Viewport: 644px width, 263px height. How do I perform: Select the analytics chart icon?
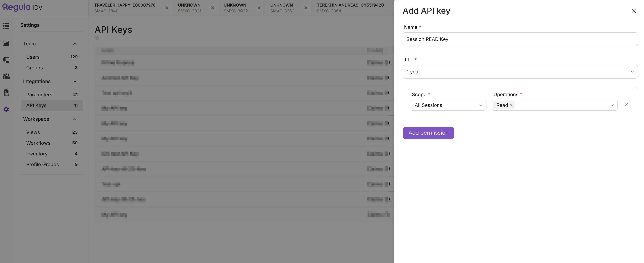click(x=6, y=43)
